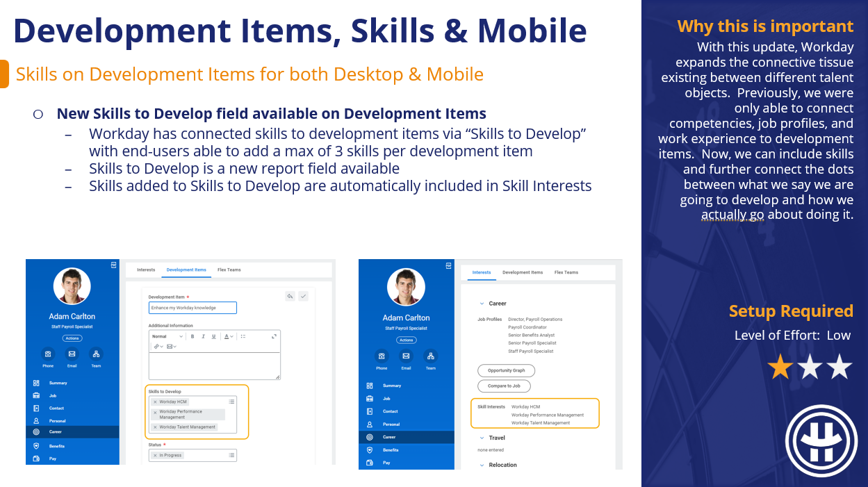
Task: Open the Status field prompt list icon
Action: pos(231,455)
